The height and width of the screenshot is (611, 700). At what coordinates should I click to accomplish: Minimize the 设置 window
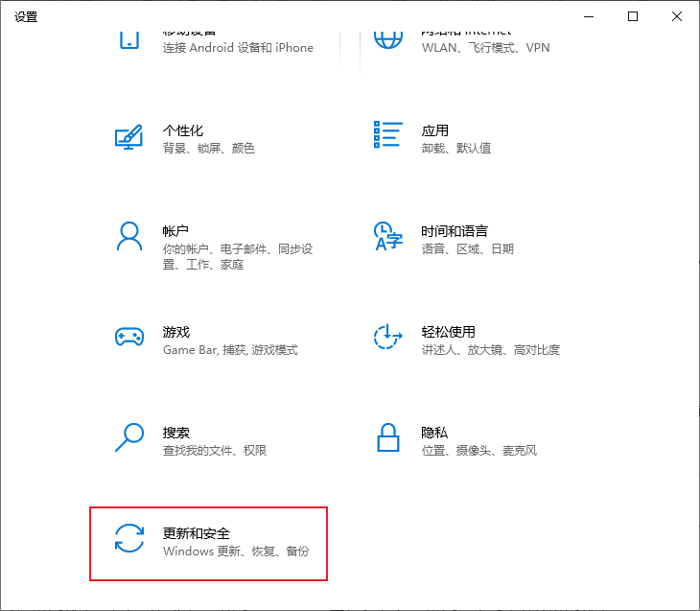coord(589,16)
